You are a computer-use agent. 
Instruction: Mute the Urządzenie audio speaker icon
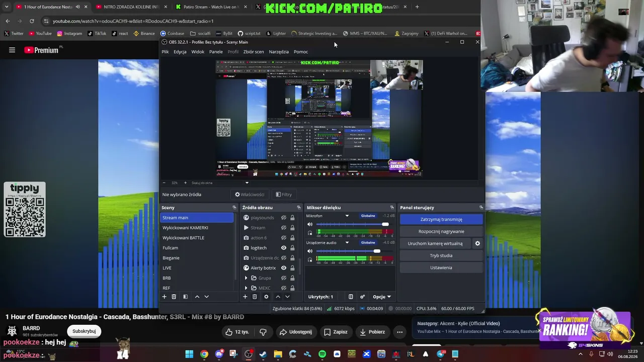(x=310, y=251)
